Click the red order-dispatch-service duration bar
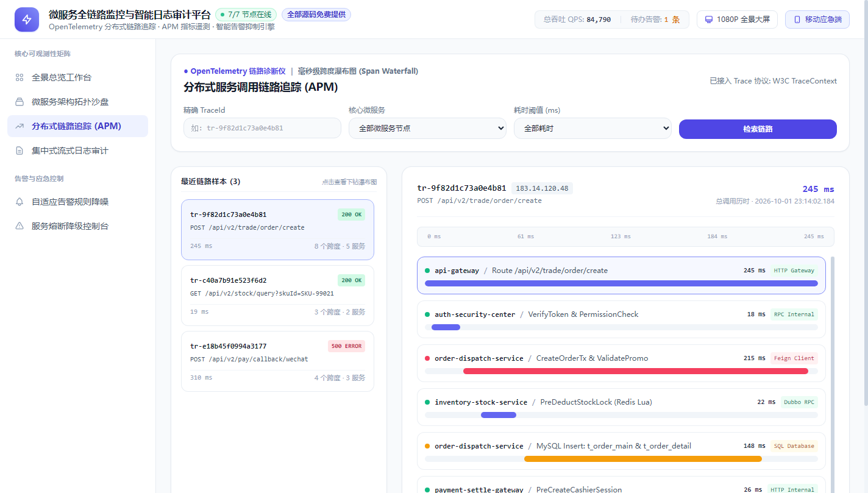868x493 pixels. coord(636,371)
